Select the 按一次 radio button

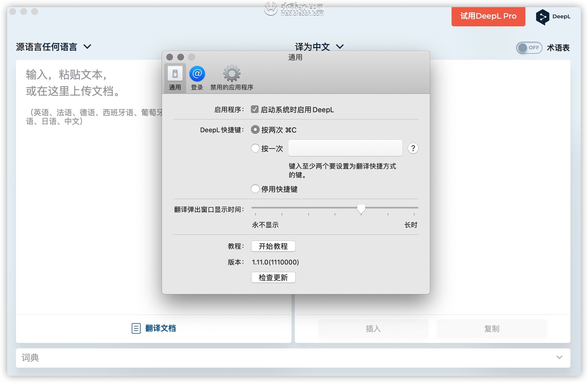tap(255, 148)
